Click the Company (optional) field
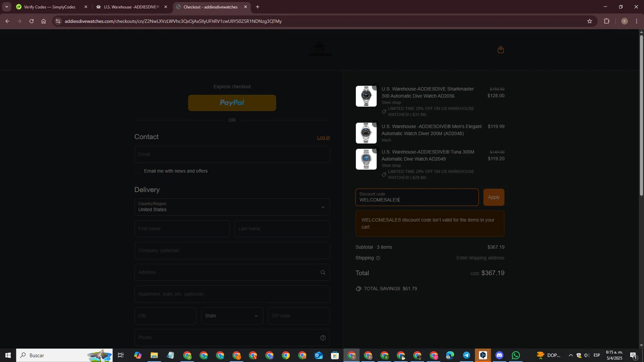Image resolution: width=644 pixels, height=362 pixels. (232, 250)
